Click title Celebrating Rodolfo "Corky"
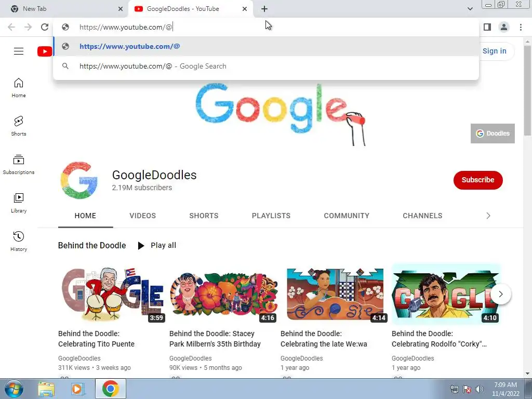 (439, 339)
